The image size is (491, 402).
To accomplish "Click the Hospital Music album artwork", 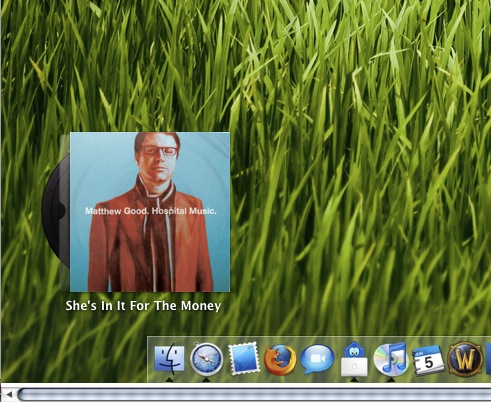I will point(150,212).
